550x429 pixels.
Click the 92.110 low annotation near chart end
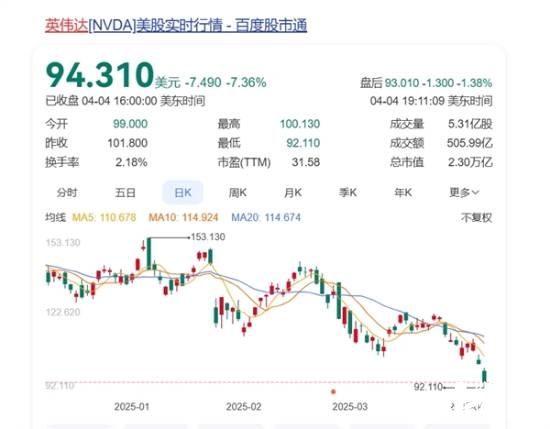428,387
